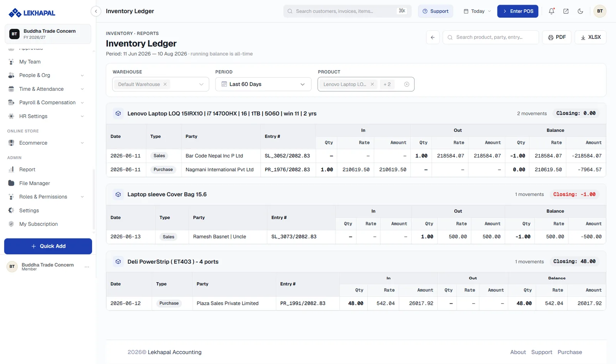Focus the Search product, party, entry field
The height and width of the screenshot is (364, 616).
point(491,37)
